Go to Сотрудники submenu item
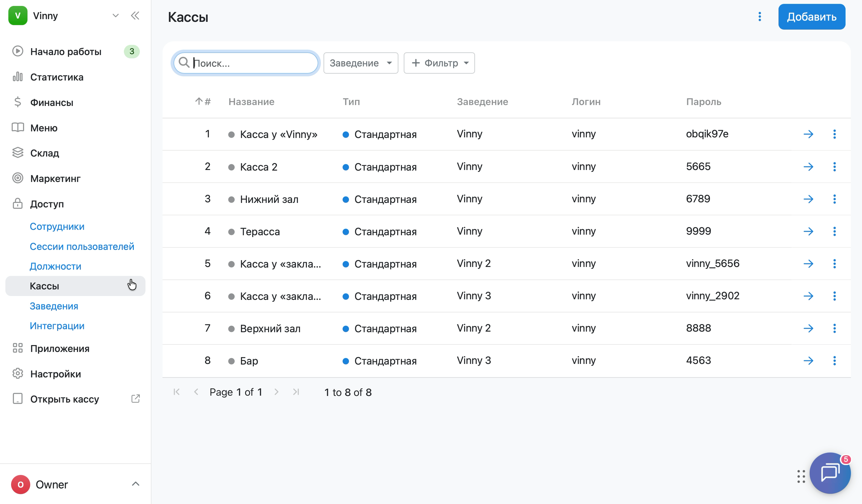Image resolution: width=862 pixels, height=504 pixels. [57, 226]
